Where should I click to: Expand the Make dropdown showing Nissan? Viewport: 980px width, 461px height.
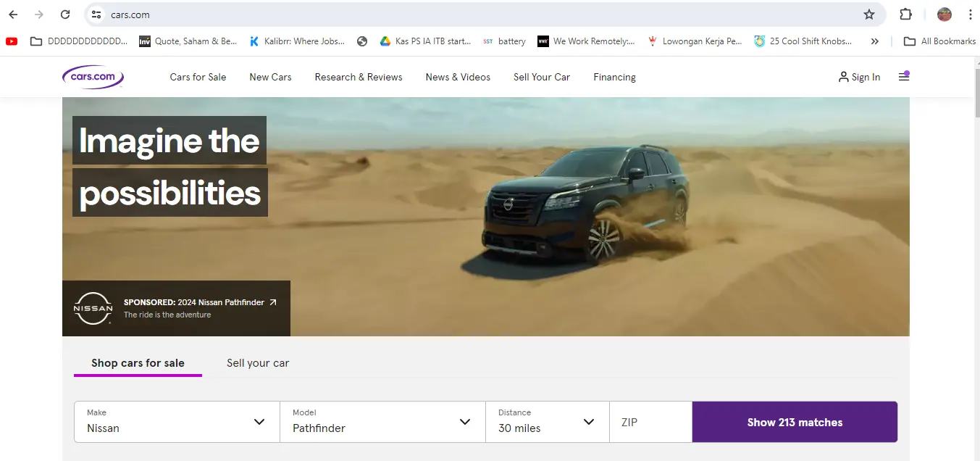(x=177, y=422)
